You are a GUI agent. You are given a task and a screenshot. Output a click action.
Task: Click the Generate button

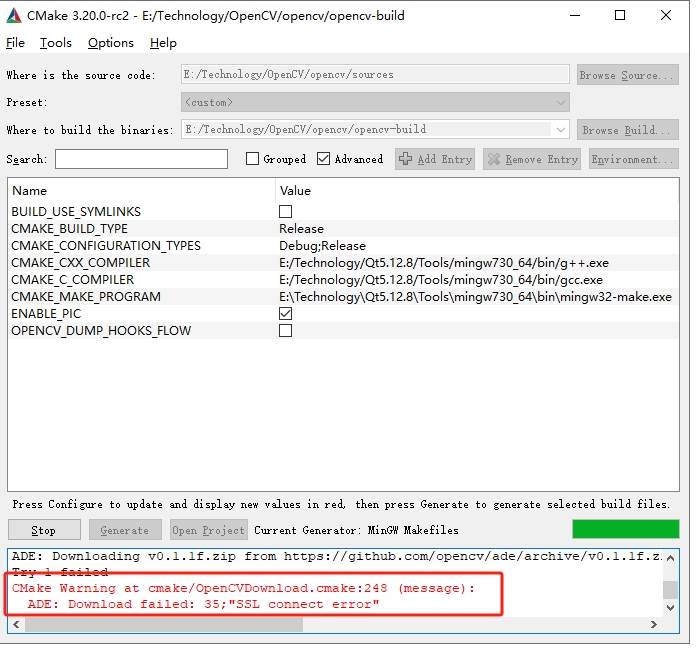click(x=125, y=530)
